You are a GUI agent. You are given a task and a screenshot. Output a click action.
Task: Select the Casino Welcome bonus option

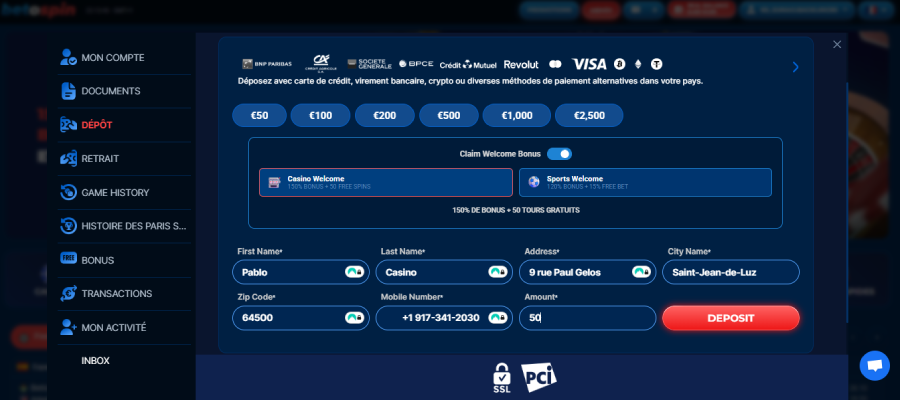tap(385, 182)
